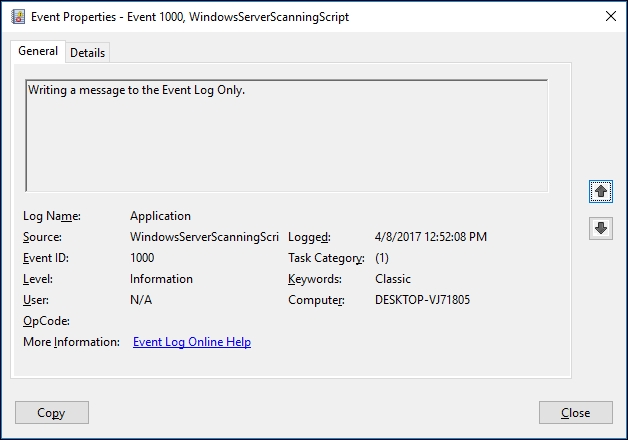Switch to the Details tab
Screen dimensions: 628x440
(87, 52)
